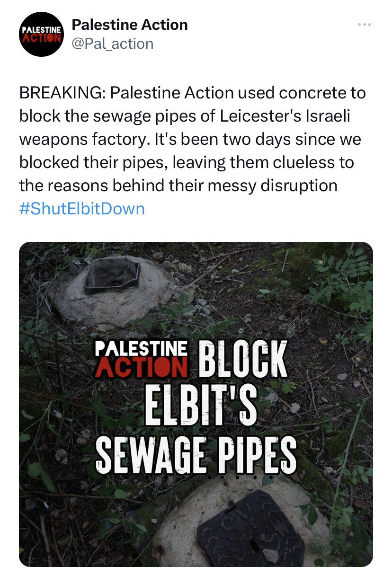Follow the #ShutElbitDown hashtag link
The image size is (392, 584).
[82, 209]
